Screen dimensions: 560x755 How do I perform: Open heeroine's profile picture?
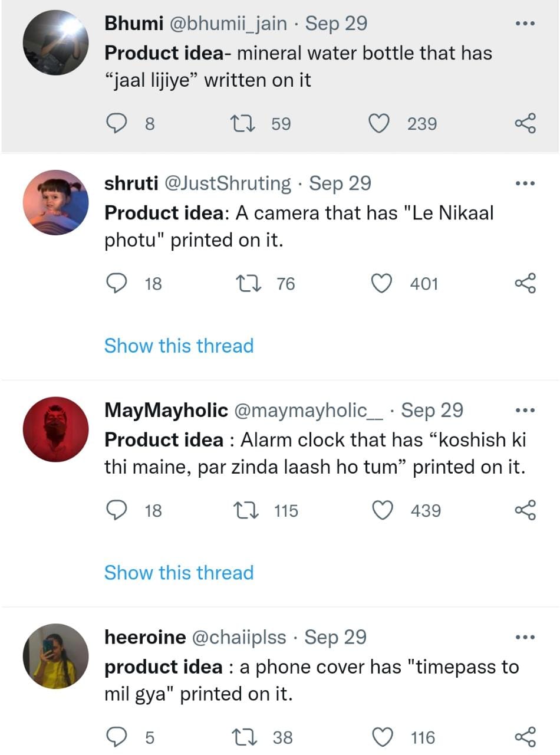[55, 656]
